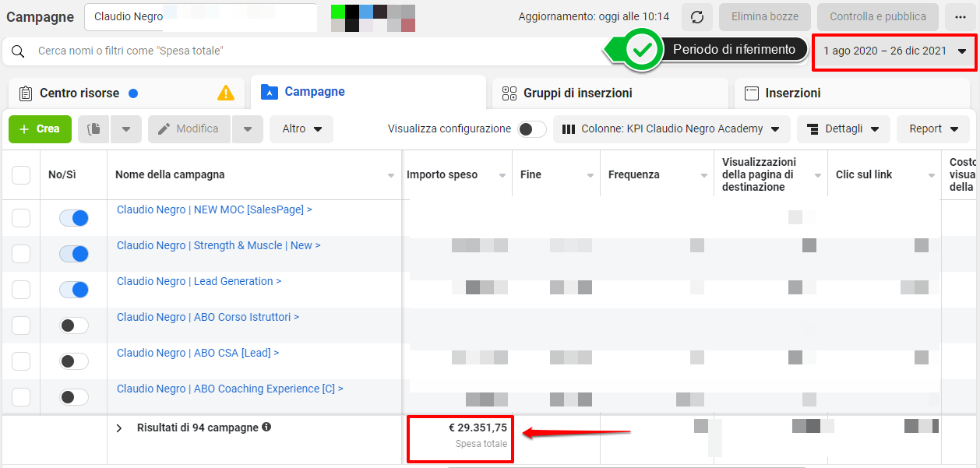Tick checkbox for Strength & Muscle campaign
980x468 pixels.
pyautogui.click(x=21, y=254)
